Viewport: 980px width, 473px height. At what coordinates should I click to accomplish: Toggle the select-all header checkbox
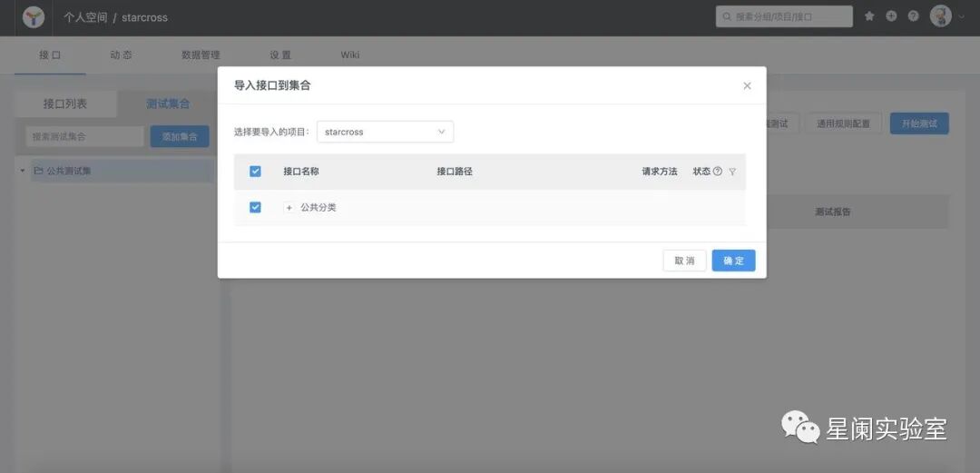point(255,172)
